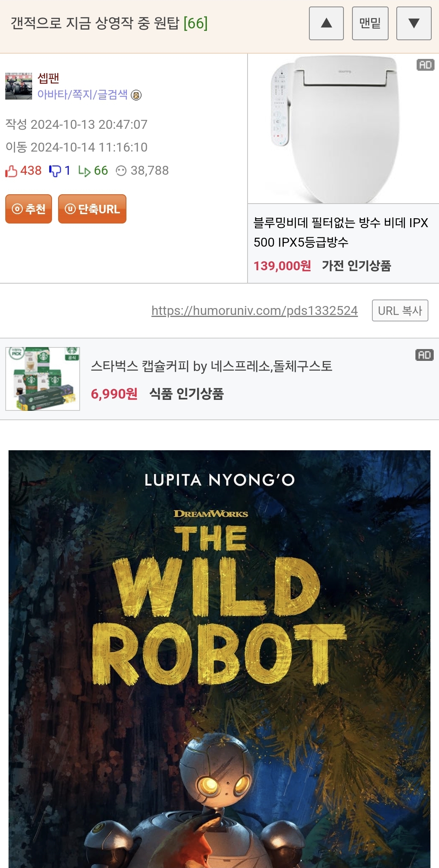
Task: Click the author badge icon next to 글검색
Action: point(136,95)
